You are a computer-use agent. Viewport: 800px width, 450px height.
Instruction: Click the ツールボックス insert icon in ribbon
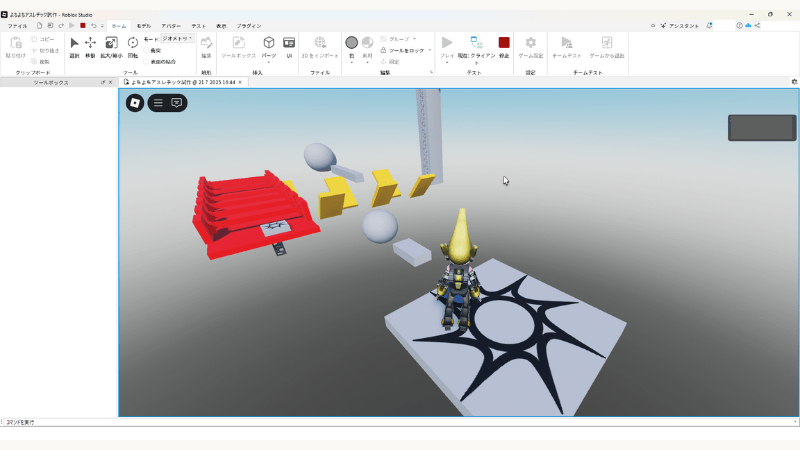238,43
